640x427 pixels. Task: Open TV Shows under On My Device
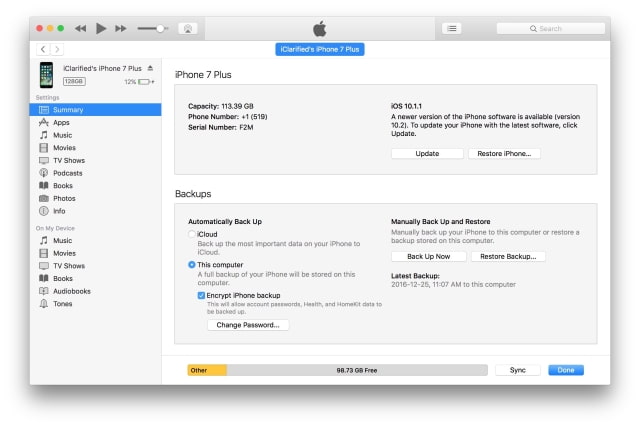96,266
